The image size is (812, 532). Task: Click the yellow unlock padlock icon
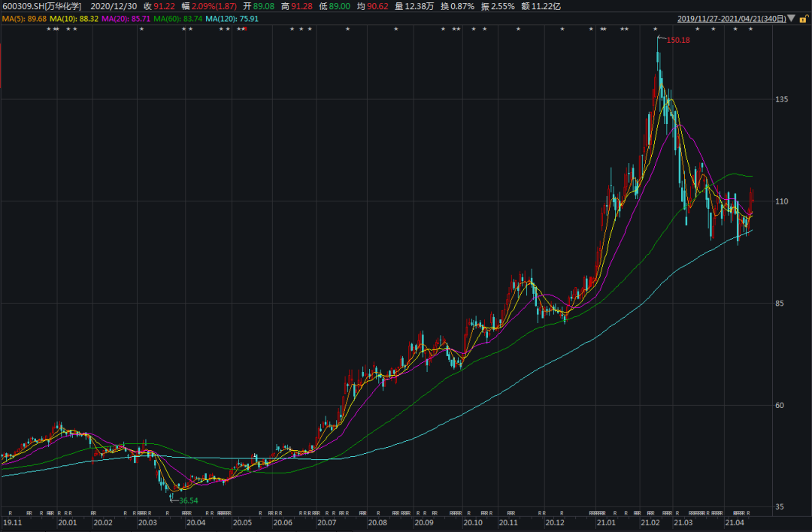click(804, 19)
